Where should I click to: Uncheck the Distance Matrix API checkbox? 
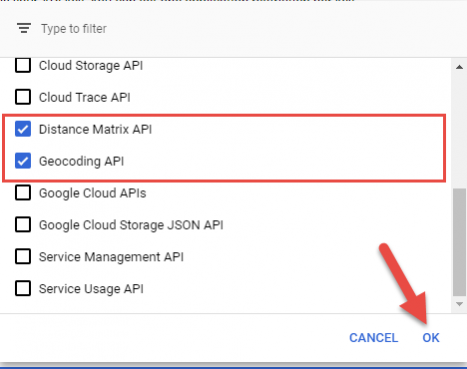[x=23, y=129]
